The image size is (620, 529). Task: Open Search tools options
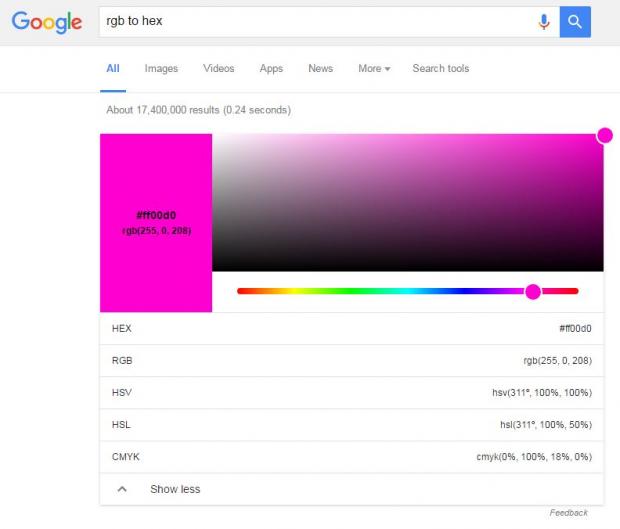pyautogui.click(x=440, y=69)
